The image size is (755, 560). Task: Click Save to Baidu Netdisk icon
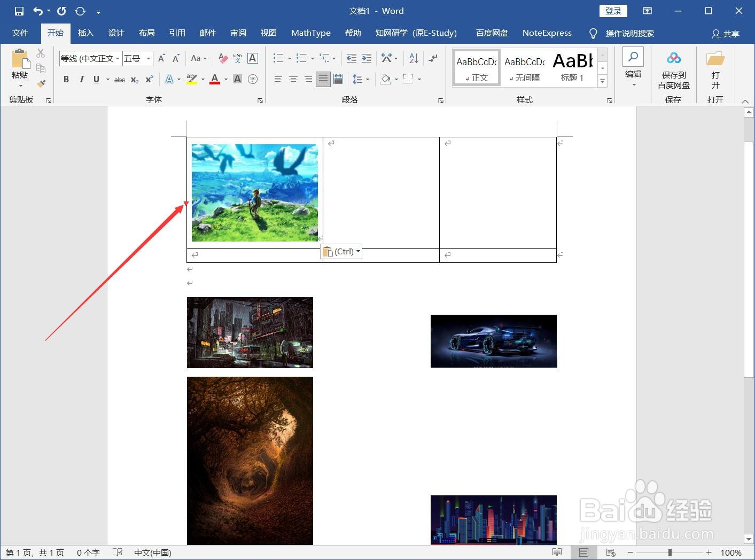(673, 69)
